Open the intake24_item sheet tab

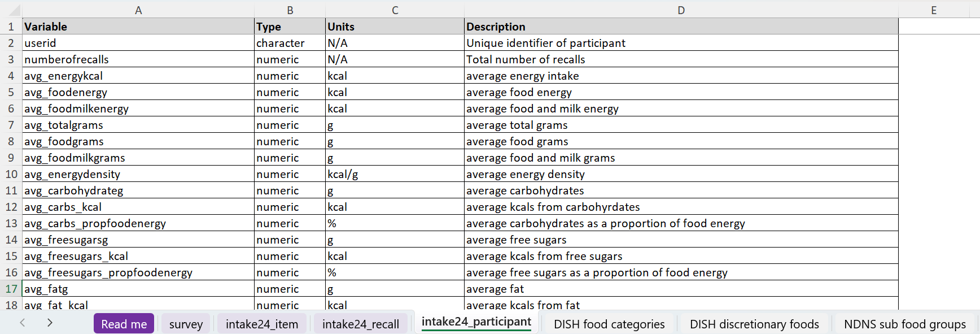[261, 324]
